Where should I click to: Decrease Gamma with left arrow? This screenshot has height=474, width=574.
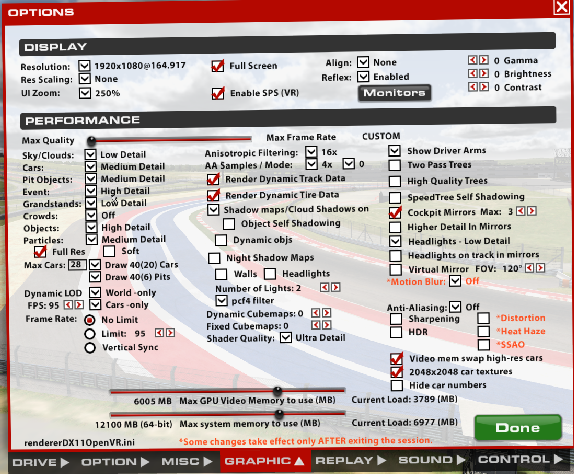[473, 60]
